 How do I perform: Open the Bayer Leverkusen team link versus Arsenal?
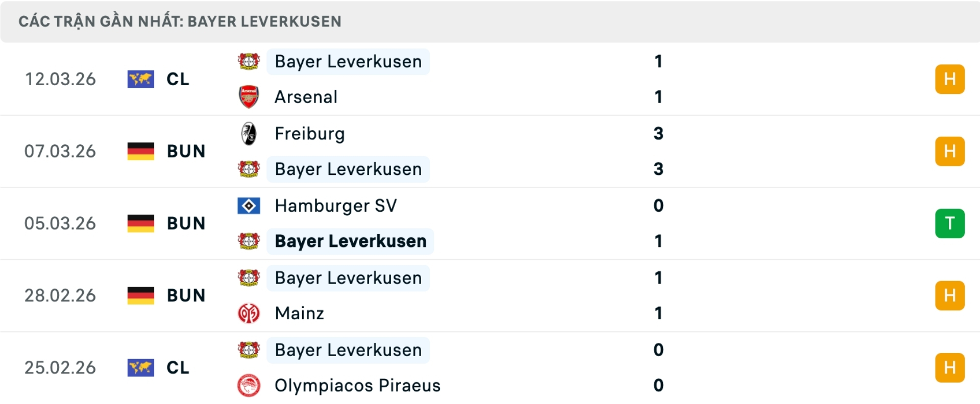point(348,61)
